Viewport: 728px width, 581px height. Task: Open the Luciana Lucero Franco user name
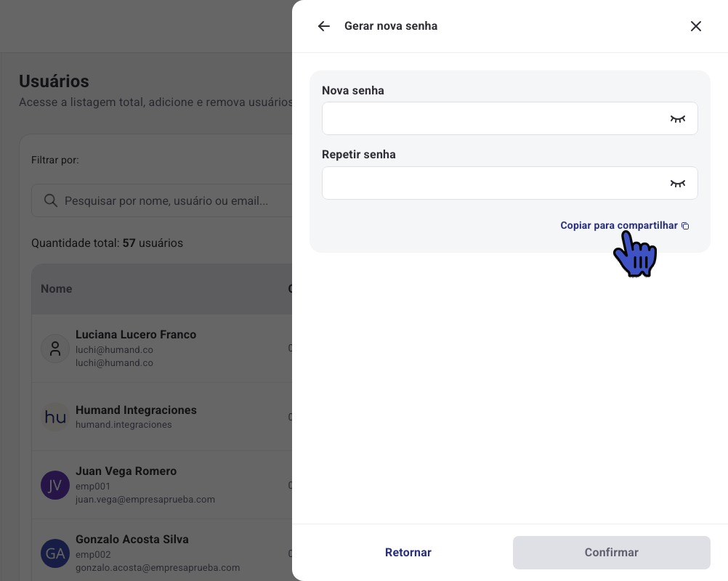[x=136, y=335]
